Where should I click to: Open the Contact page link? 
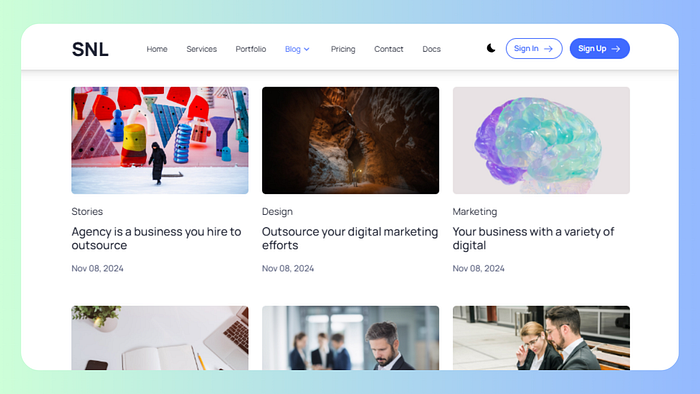(x=388, y=49)
